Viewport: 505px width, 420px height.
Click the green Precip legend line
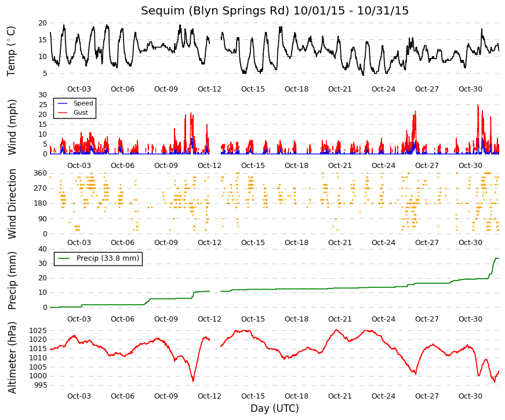[x=64, y=258]
